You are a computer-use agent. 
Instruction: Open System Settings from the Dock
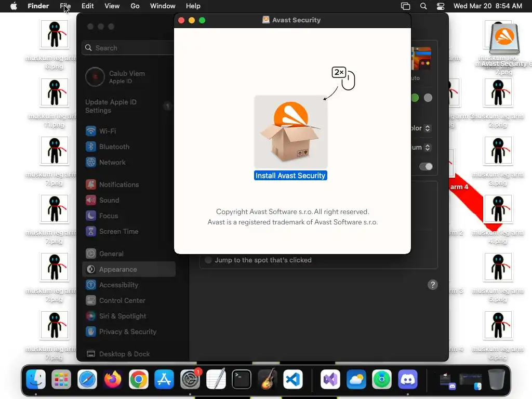tap(190, 379)
